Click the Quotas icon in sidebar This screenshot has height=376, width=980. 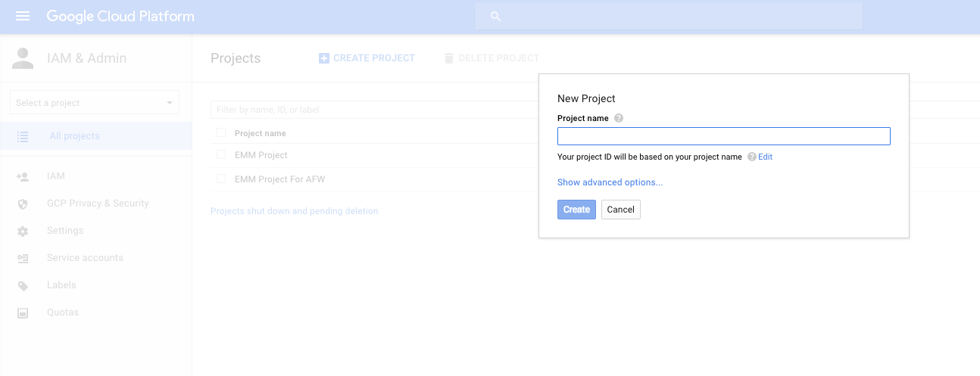23,312
